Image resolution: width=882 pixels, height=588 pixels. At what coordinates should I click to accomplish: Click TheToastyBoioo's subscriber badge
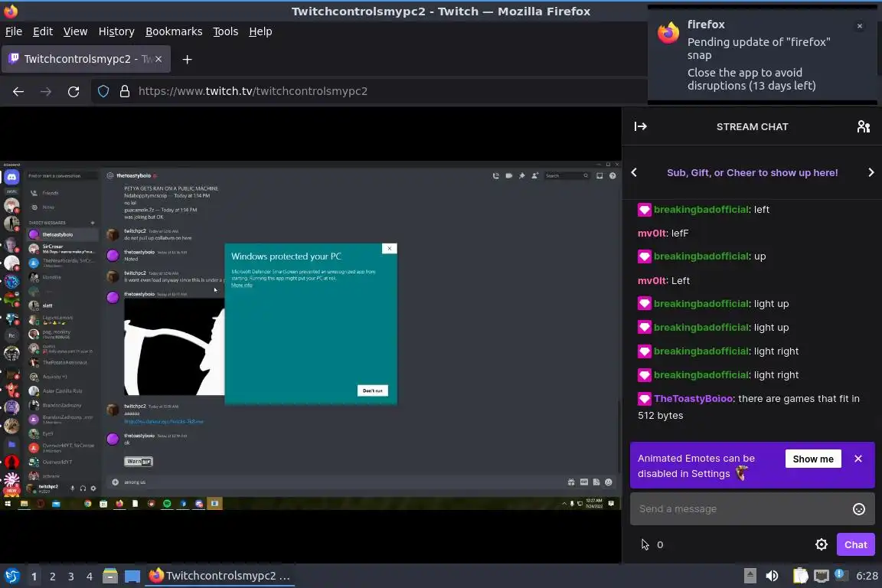click(x=644, y=399)
